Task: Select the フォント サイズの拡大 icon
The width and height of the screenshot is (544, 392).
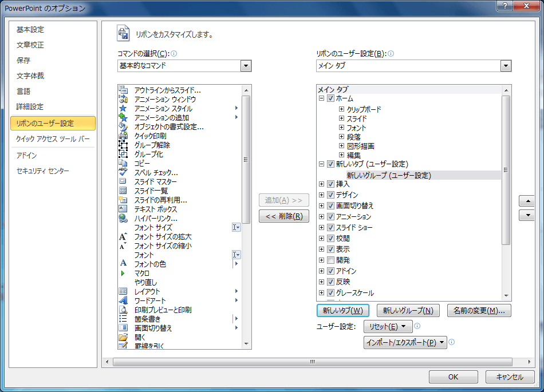Action: 123,237
